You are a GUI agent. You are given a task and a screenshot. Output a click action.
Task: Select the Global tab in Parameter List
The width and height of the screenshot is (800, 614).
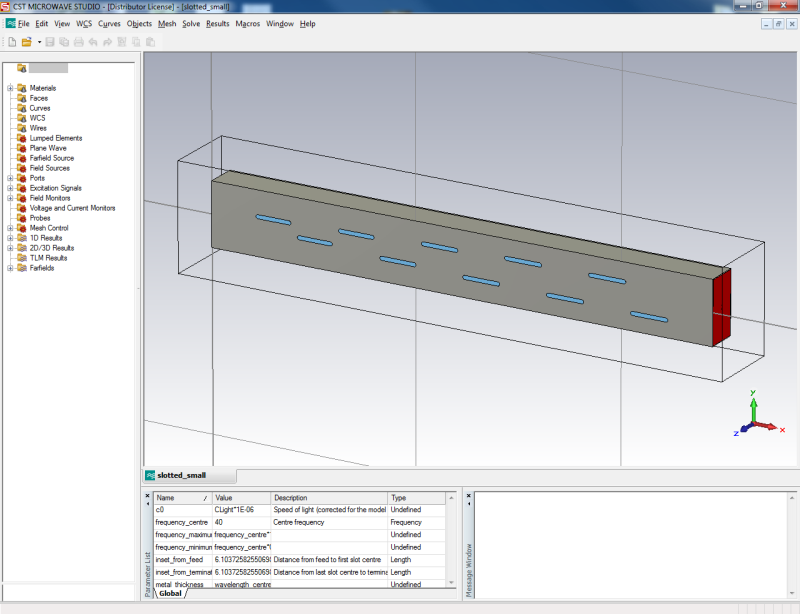pos(170,594)
